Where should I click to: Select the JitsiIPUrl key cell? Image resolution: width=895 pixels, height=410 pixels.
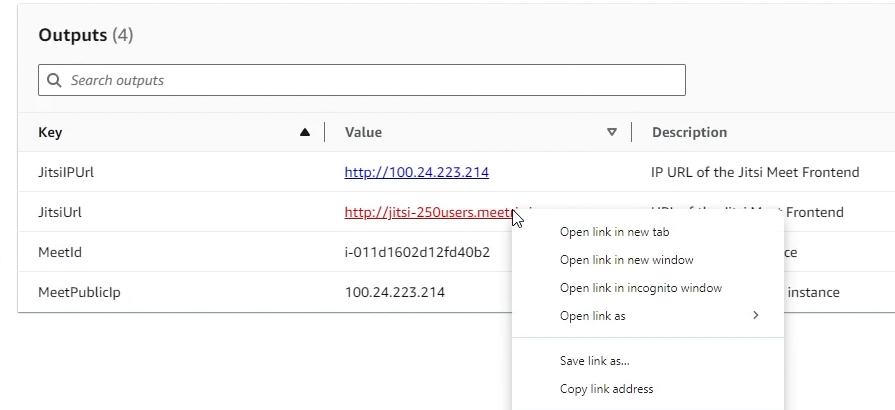[66, 172]
